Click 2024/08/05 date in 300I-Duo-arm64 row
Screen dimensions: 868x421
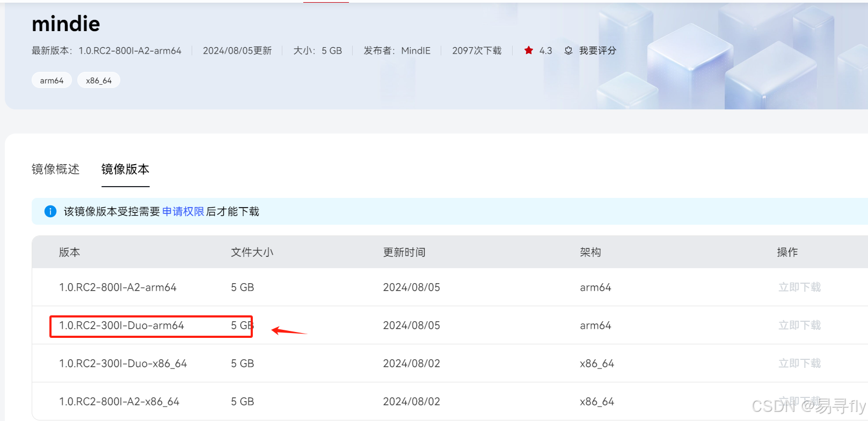point(412,326)
